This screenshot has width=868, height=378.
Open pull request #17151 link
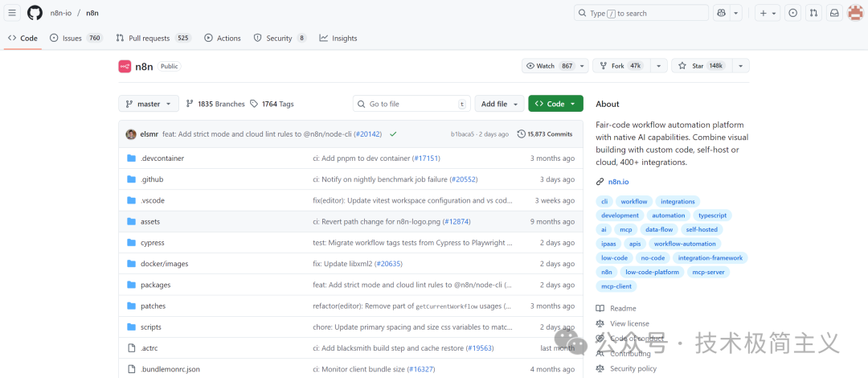[x=426, y=158]
